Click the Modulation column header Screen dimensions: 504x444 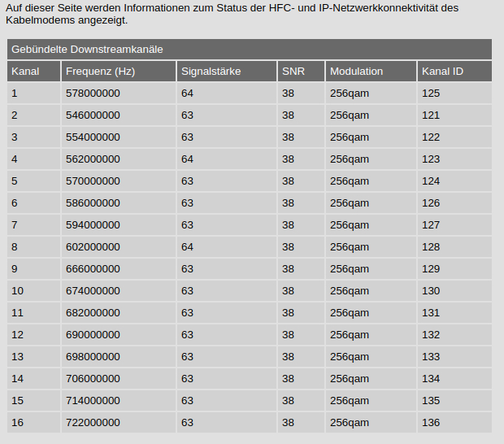(356, 72)
